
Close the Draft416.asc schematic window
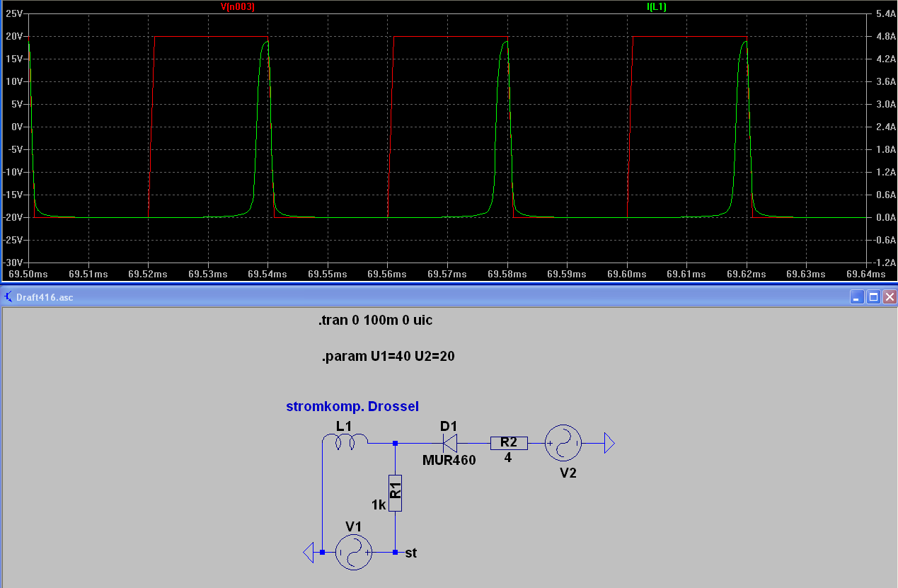tap(890, 297)
